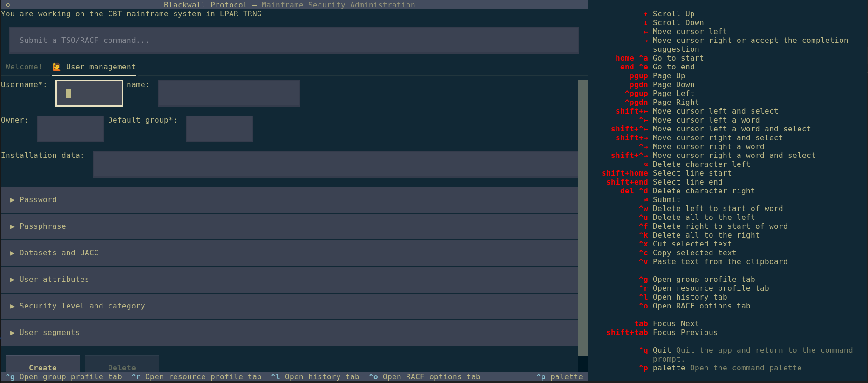Click ^l Open history tab in footer
Image resolution: width=868 pixels, height=383 pixels.
(315, 377)
